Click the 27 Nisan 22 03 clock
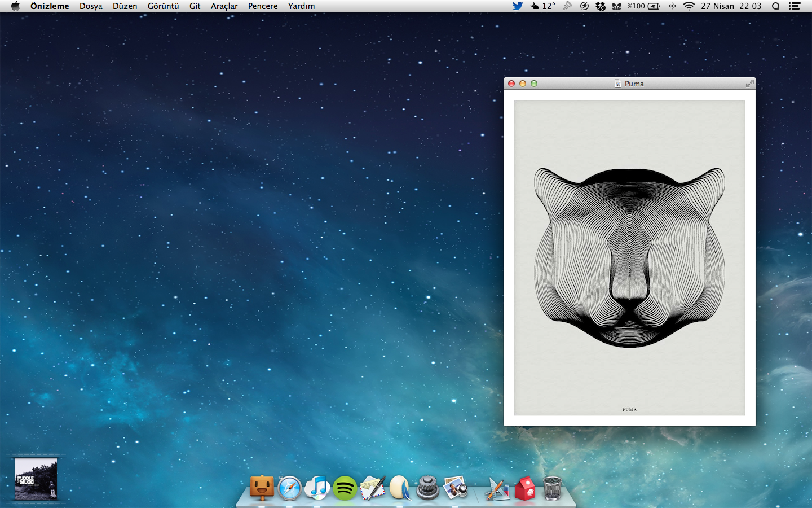The width and height of the screenshot is (812, 508). pos(731,6)
